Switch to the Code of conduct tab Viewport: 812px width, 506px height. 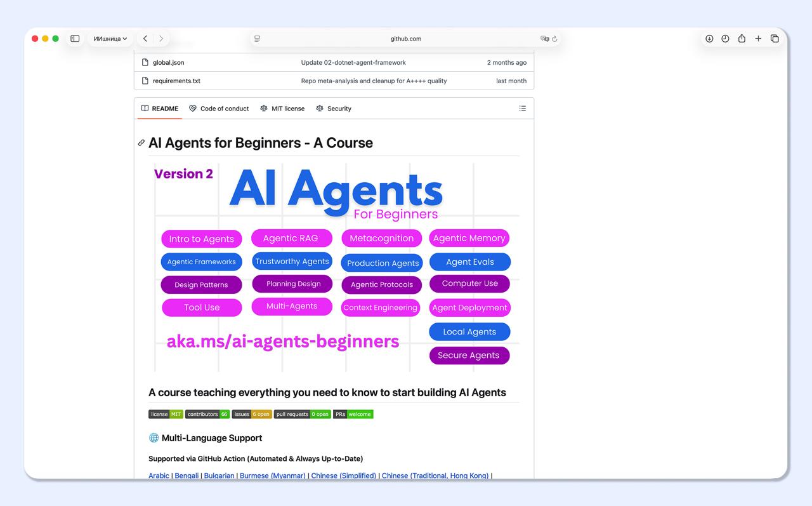pos(219,109)
